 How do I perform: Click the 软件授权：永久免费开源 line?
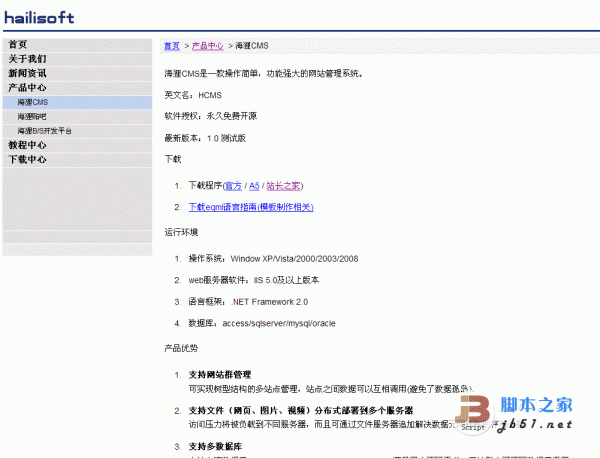point(210,116)
